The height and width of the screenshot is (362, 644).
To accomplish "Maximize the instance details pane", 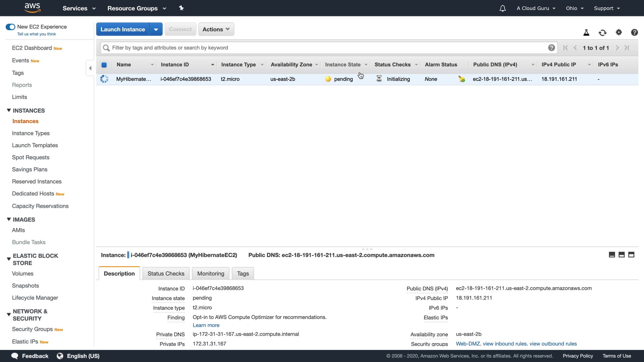I will click(631, 255).
